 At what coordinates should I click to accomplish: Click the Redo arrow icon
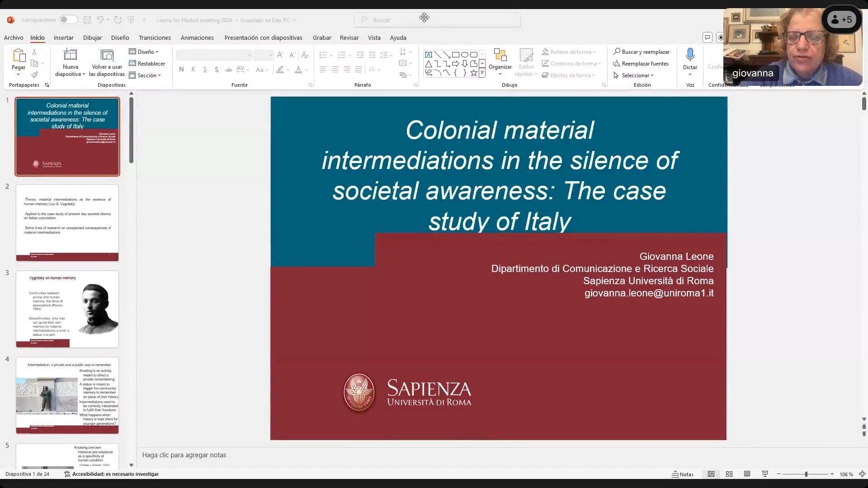click(x=118, y=20)
